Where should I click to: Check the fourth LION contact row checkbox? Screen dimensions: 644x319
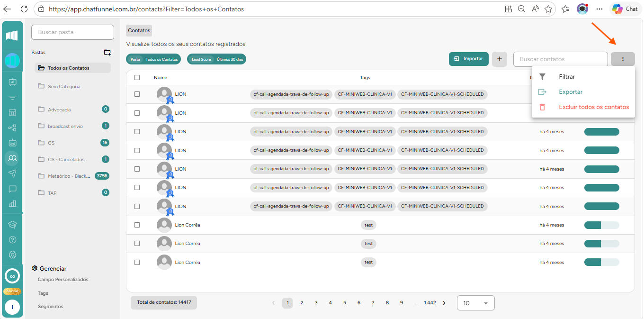[137, 150]
